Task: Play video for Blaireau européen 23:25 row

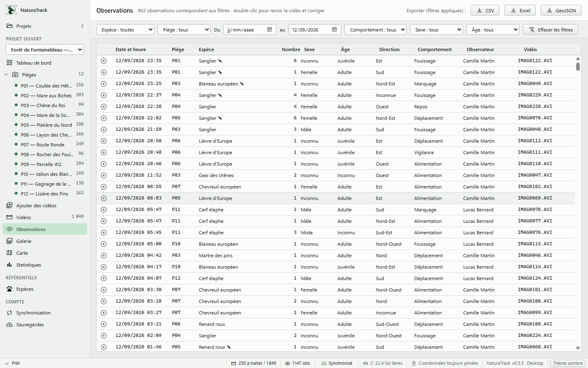Action: [x=104, y=84]
